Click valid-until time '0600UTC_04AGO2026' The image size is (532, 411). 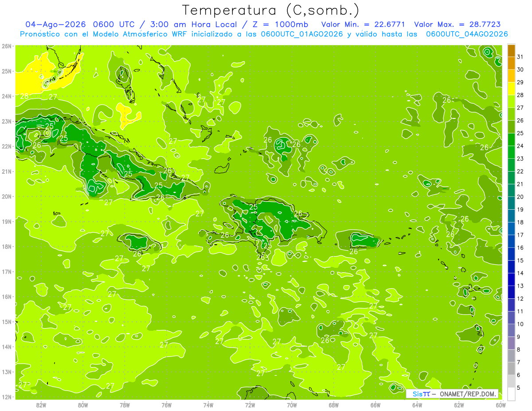467,34
